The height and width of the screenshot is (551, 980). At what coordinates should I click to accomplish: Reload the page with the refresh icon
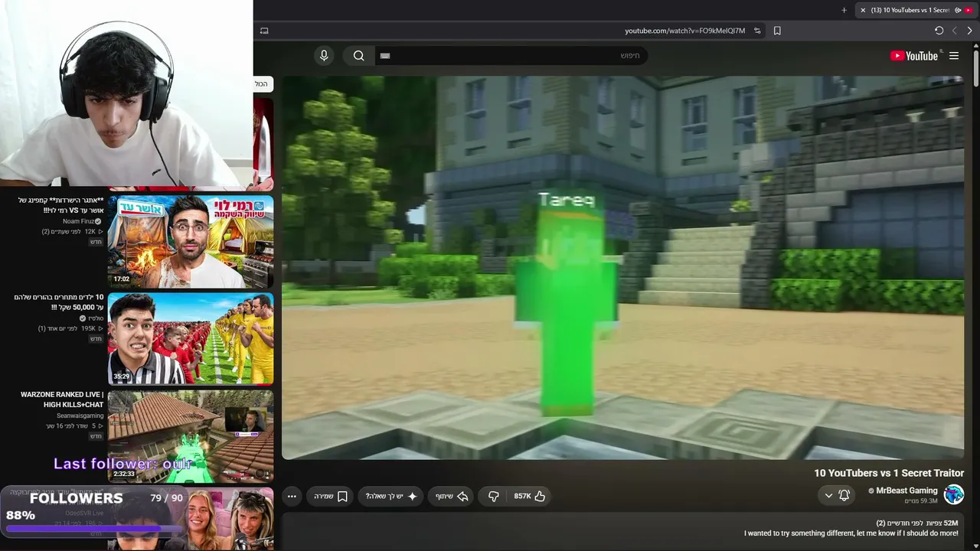pos(939,31)
